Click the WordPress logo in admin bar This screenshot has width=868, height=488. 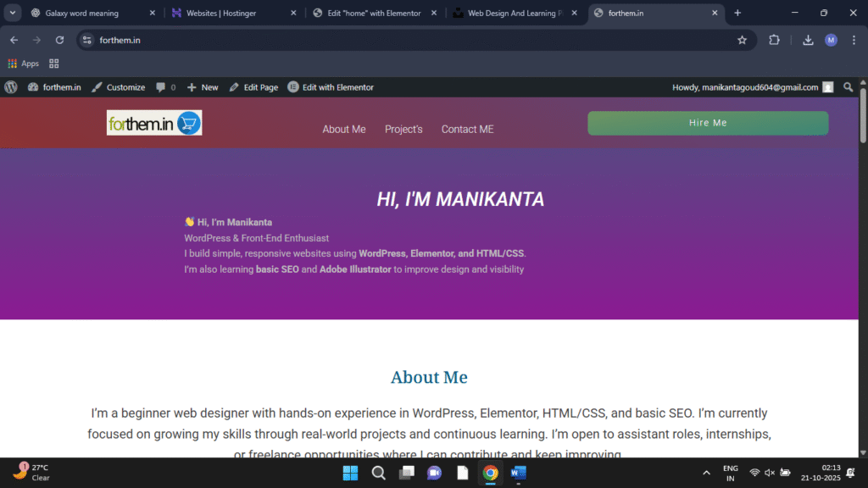[x=11, y=87]
